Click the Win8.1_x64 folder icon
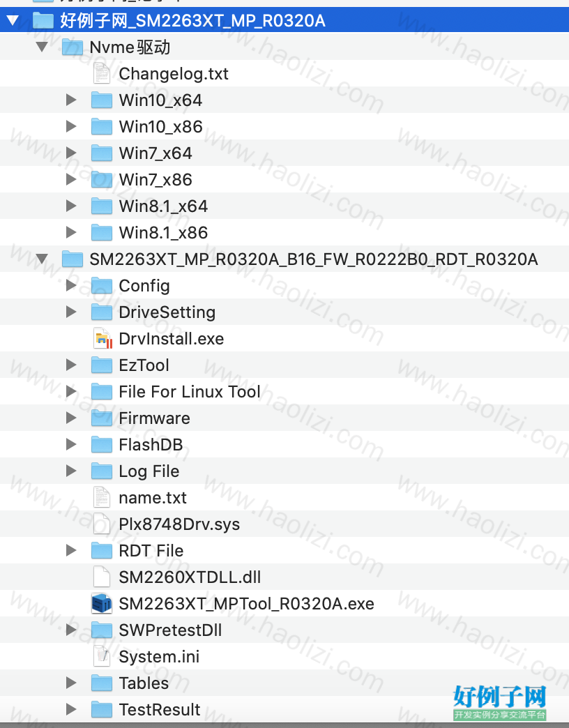Viewport: 569px width, 728px height. coord(102,206)
